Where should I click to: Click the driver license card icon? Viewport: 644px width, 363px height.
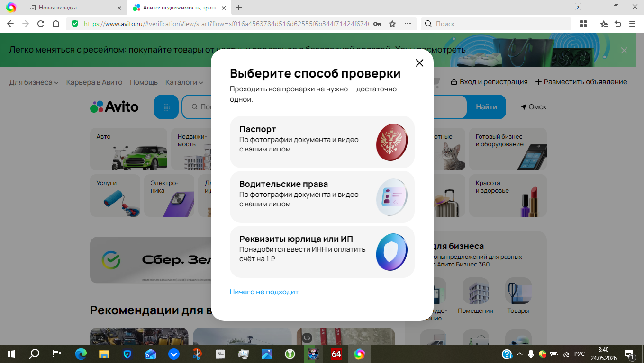(392, 197)
